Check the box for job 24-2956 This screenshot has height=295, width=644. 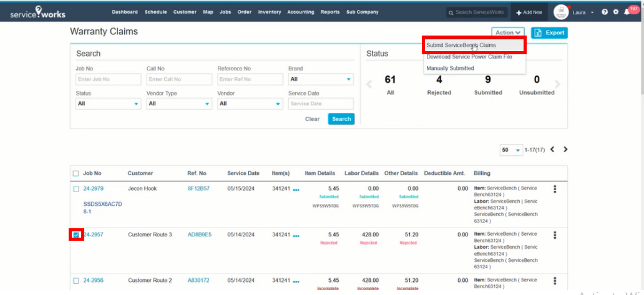pos(76,281)
